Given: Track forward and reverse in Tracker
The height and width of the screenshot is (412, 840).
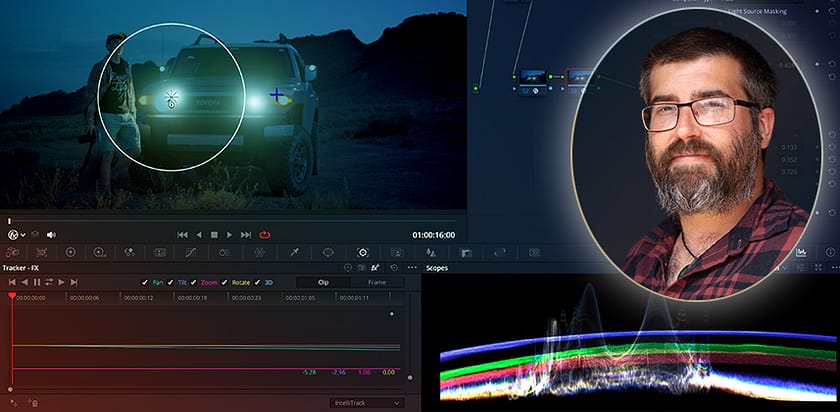Looking at the screenshot, I should click(49, 282).
